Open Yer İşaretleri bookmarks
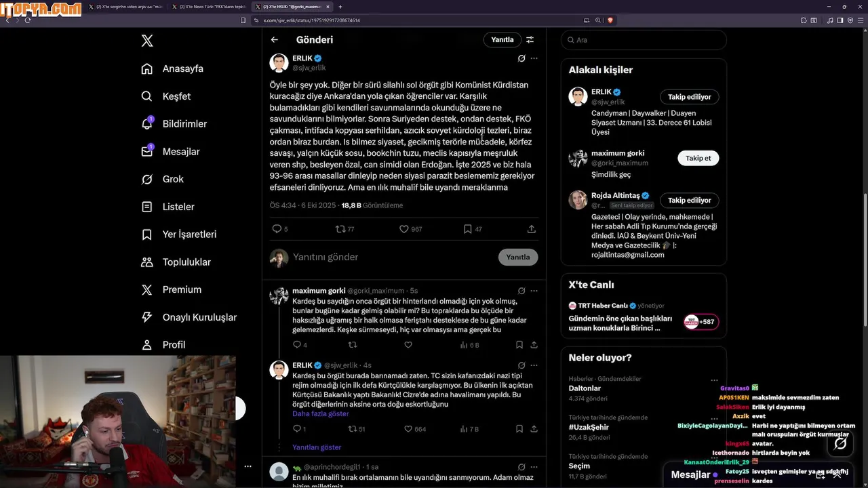Screen dimensions: 868x488 click(x=178, y=235)
